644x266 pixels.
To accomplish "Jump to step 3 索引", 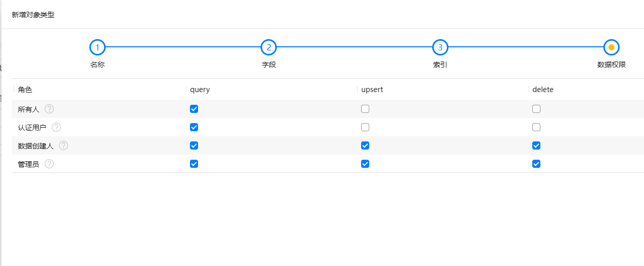I will 440,47.
